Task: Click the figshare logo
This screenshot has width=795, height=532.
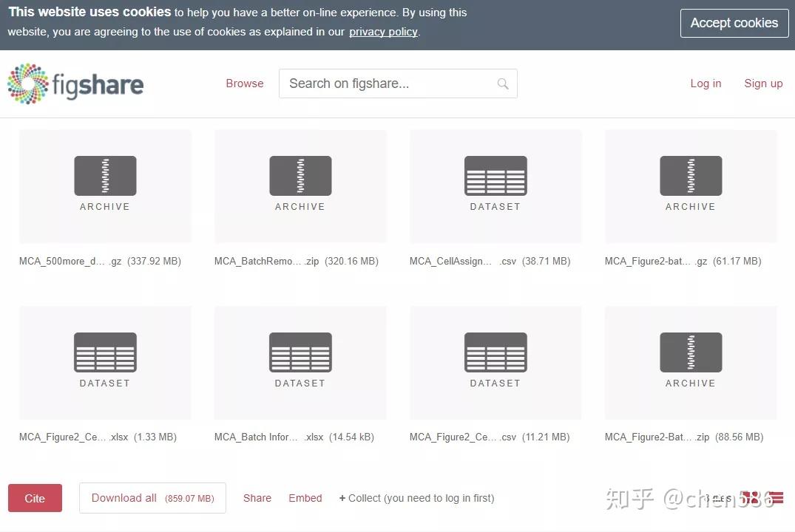Action: pos(74,83)
